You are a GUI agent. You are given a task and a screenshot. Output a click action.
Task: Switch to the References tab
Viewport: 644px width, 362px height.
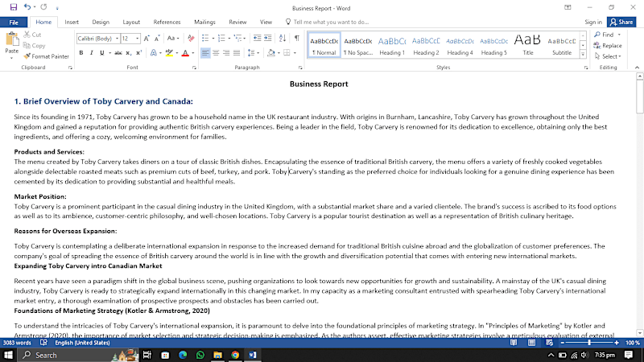(167, 23)
